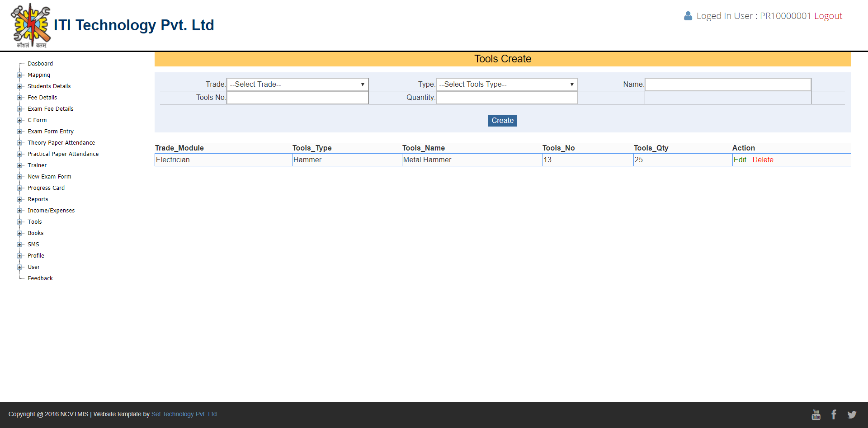Open the Select Tools Type dropdown
The image size is (868, 428).
coord(506,85)
